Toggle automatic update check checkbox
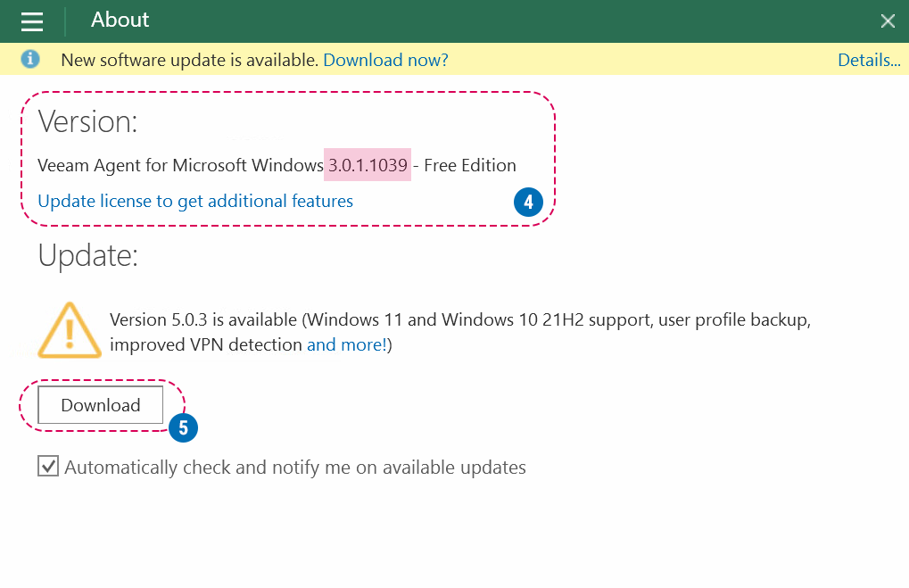 [x=48, y=467]
